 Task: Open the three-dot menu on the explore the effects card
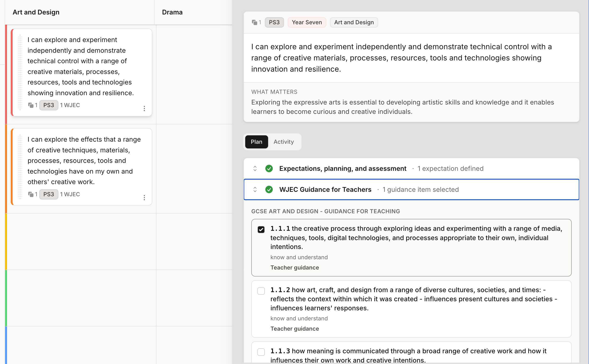(x=144, y=197)
